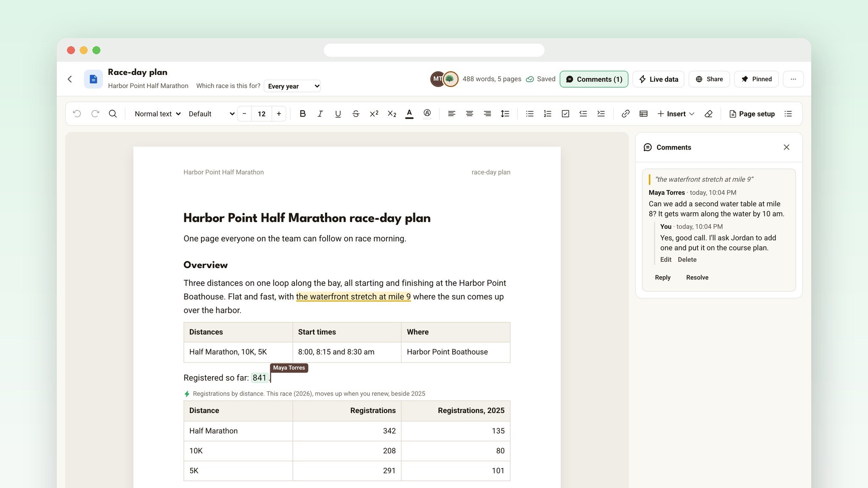Screen dimensions: 868x488
Task: Insert a table from toolbar
Action: [x=643, y=114]
